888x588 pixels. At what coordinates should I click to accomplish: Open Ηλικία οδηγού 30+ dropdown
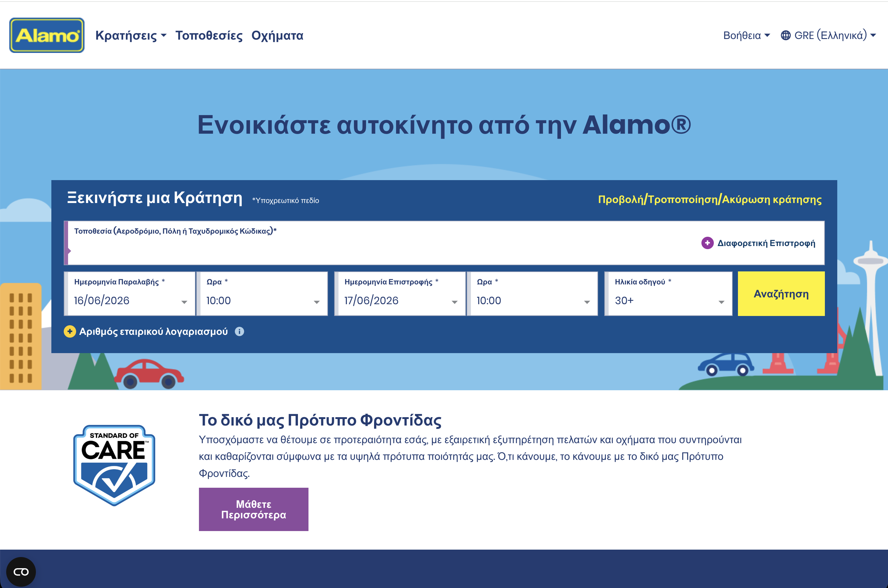point(668,294)
